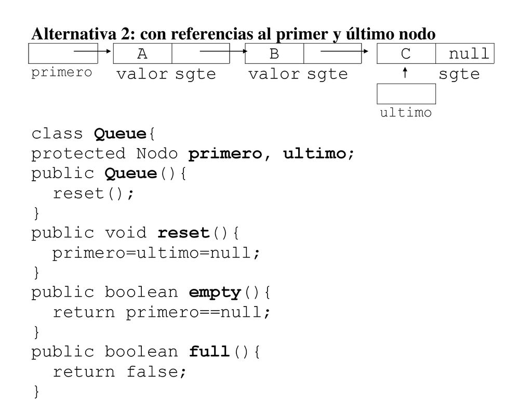532x399 pixels.
Task: Click the null cell in diagram
Action: point(465,54)
